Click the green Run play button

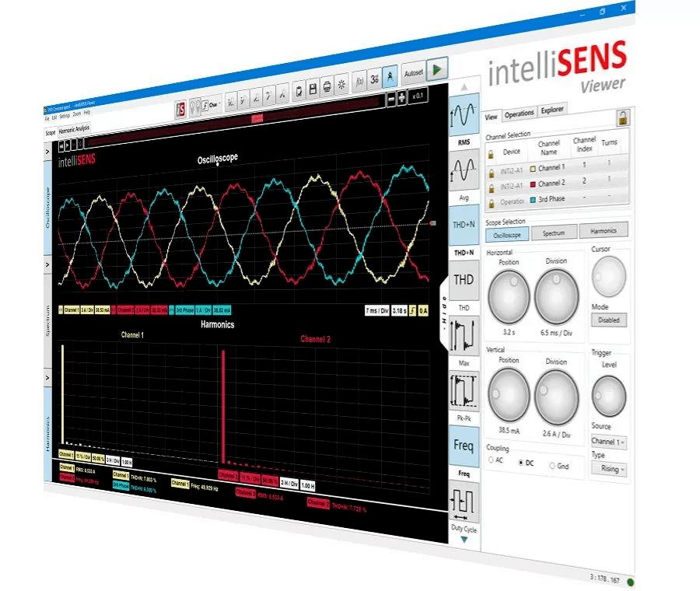[438, 70]
